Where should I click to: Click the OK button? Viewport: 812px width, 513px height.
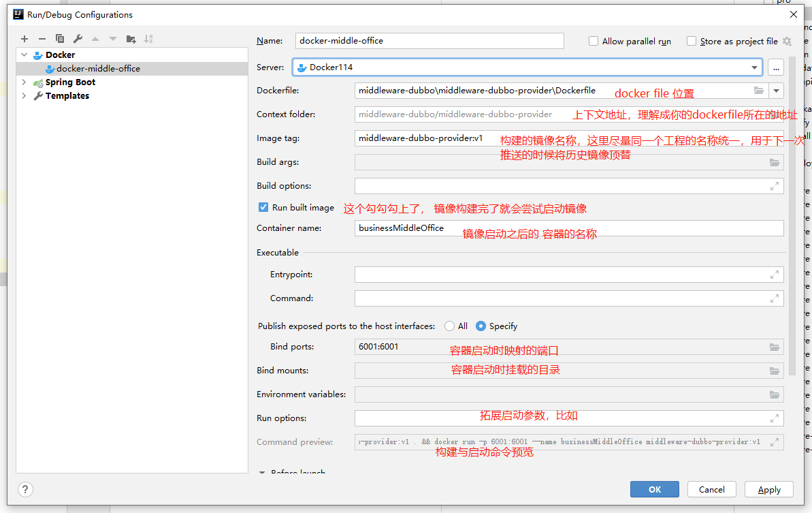[x=655, y=489]
